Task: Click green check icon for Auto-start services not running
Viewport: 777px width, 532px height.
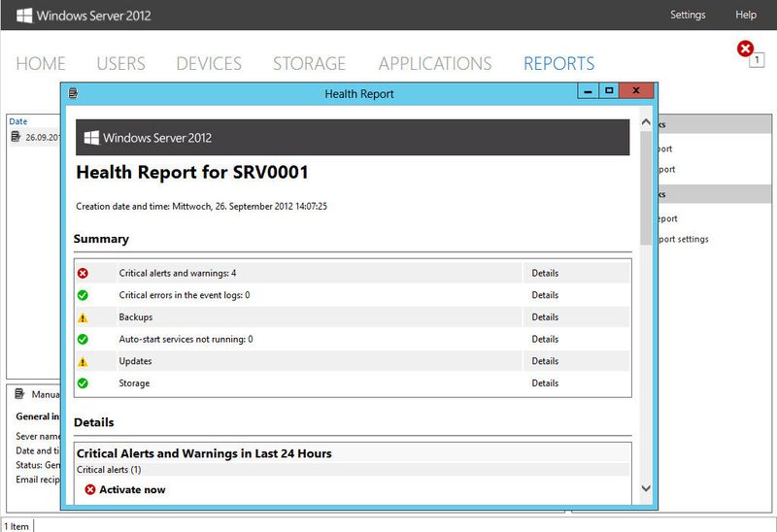Action: tap(83, 339)
